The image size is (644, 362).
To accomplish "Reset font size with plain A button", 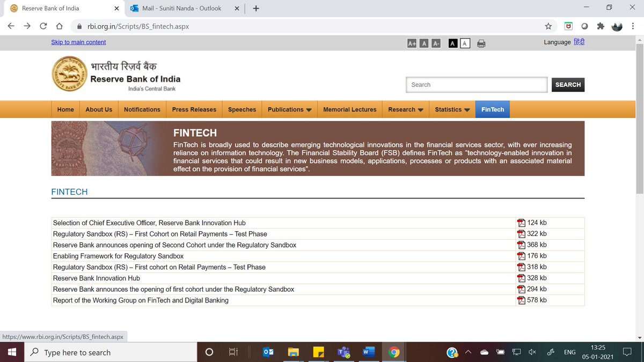I will (x=424, y=43).
